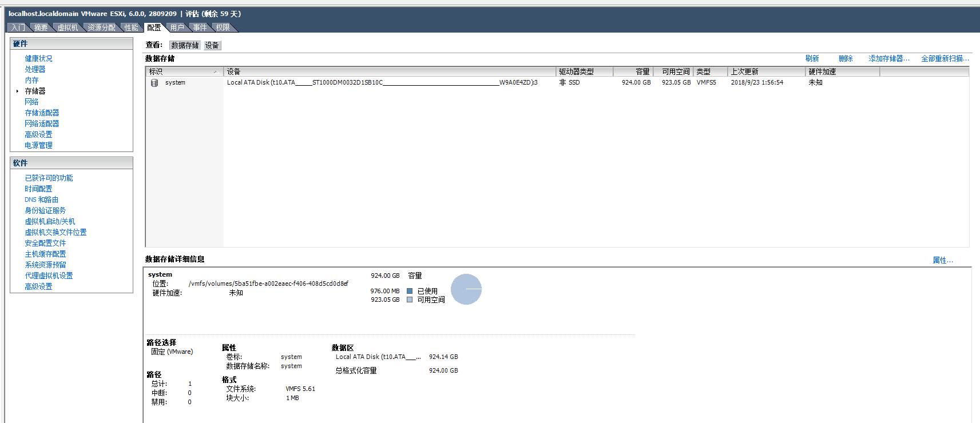Open software 高级设置 link
The image size is (980, 423).
tap(38, 286)
